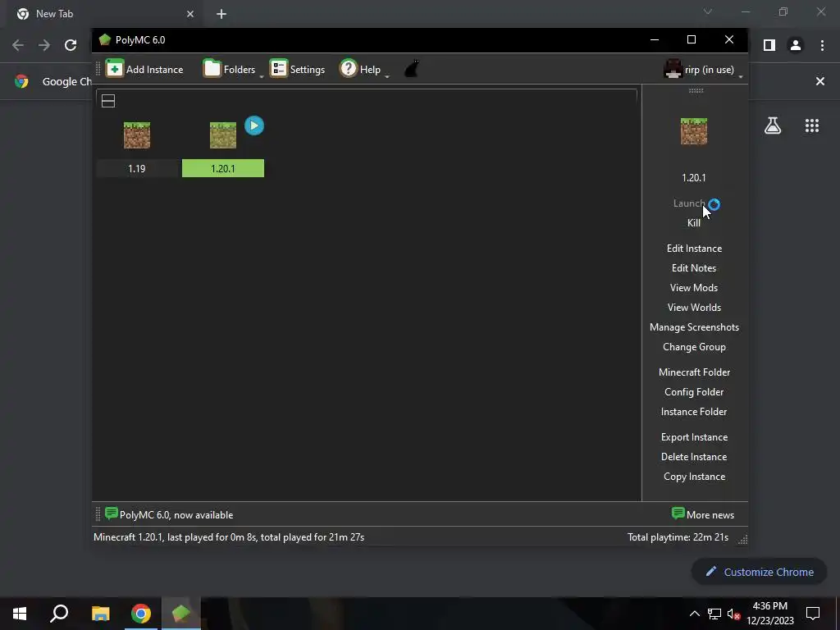Open the Google apps grid icon
Viewport: 840px width, 630px height.
(812, 126)
